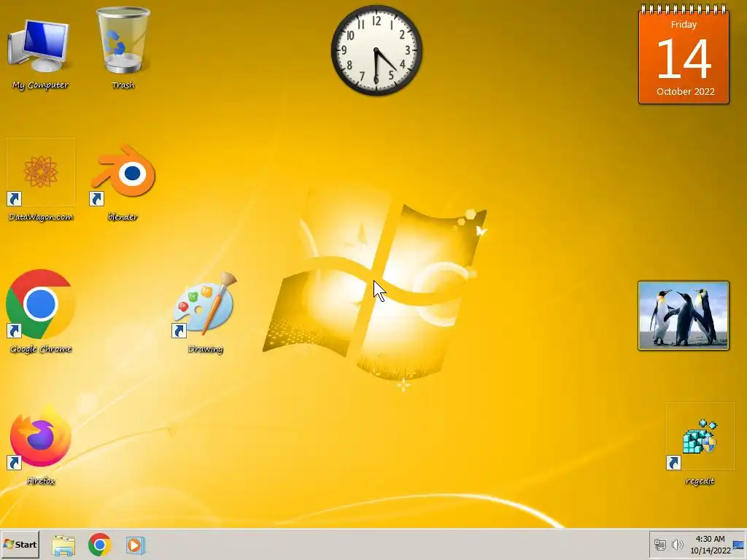Screen dimensions: 747x560
Task: Open the Start menu
Action: coord(20,544)
